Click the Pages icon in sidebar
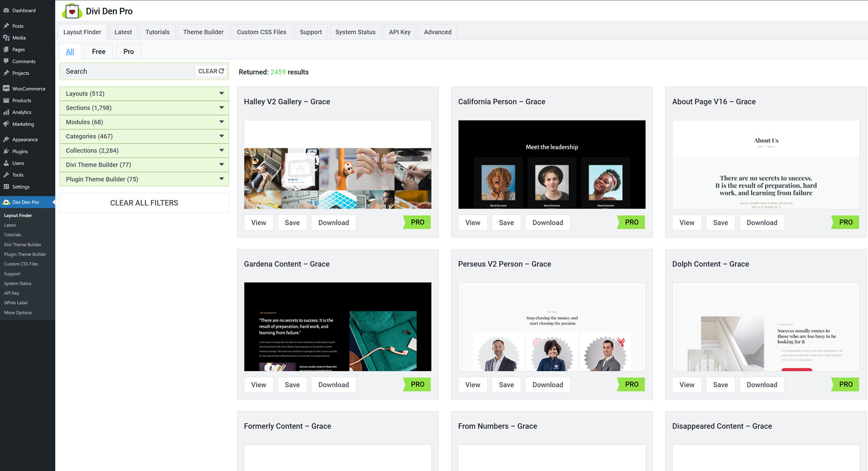 [6, 50]
